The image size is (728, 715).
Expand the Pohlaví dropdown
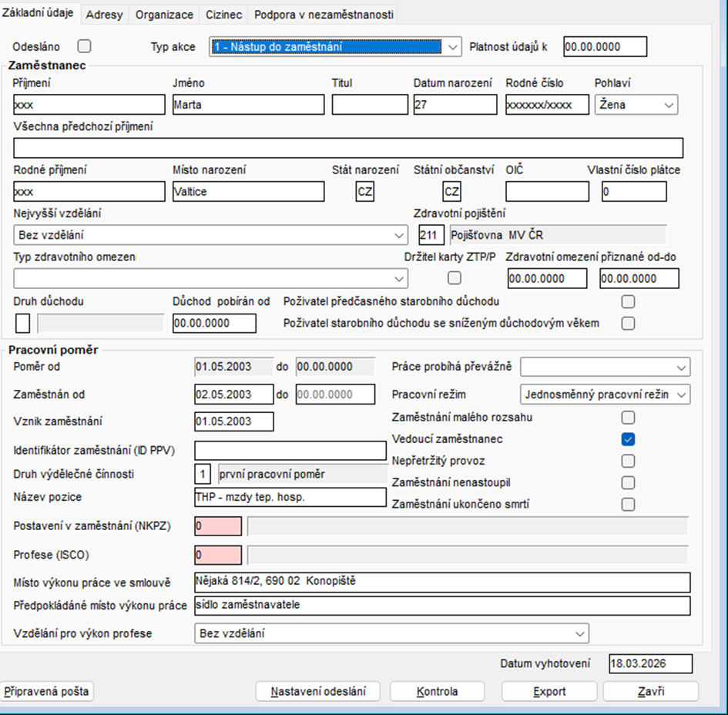click(636, 105)
